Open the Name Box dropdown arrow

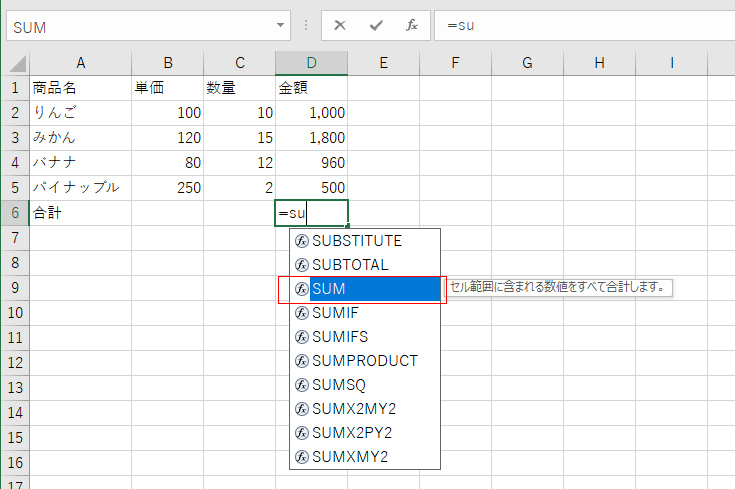pyautogui.click(x=280, y=25)
